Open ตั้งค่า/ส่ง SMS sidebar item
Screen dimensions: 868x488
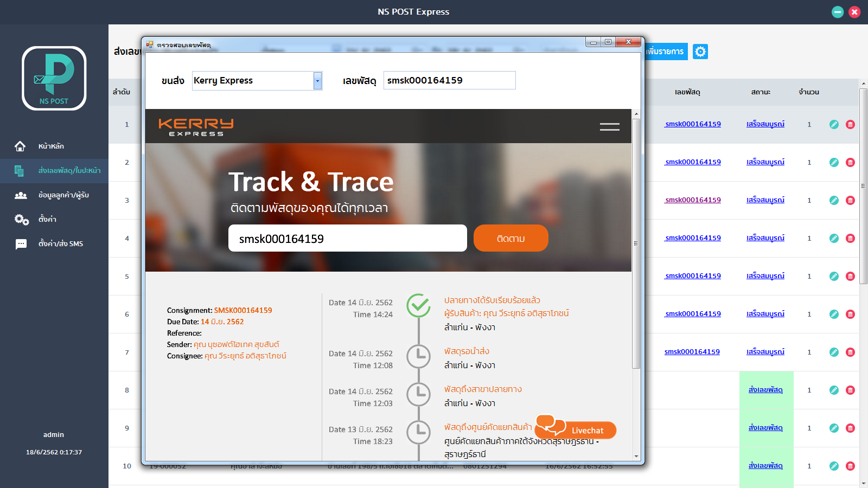pos(54,244)
